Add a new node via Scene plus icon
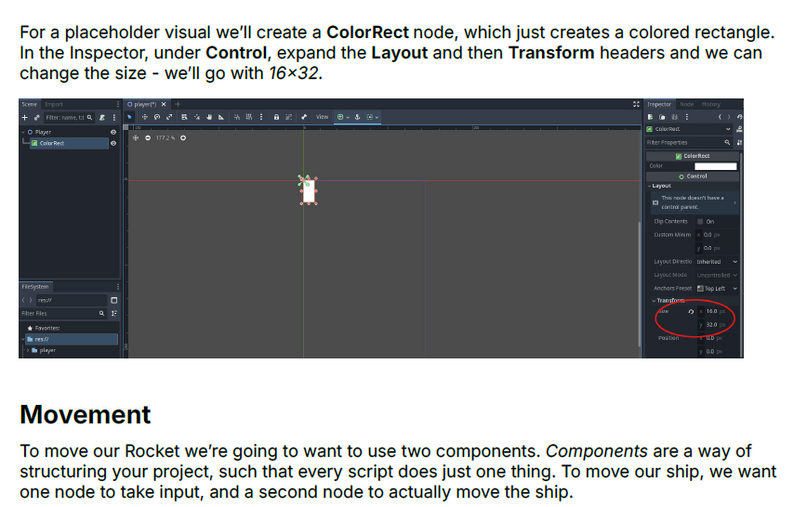Viewport: 794px width, 507px height. tap(24, 118)
